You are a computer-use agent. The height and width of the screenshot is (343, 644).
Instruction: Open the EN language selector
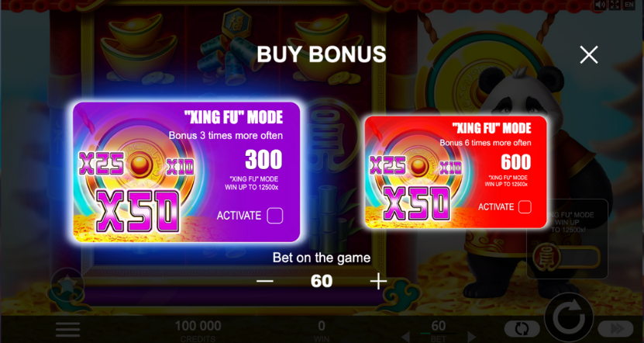(x=629, y=5)
